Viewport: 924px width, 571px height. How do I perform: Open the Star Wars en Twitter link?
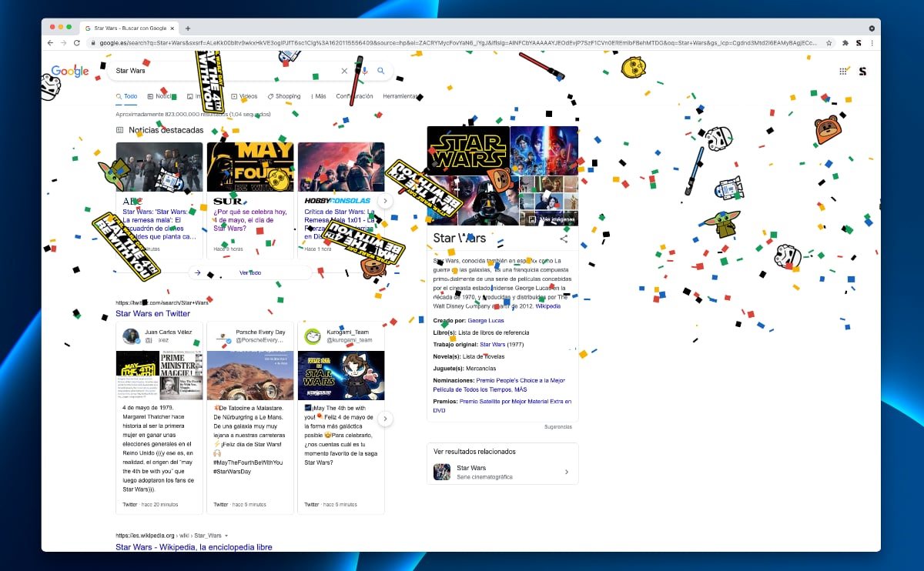[x=152, y=314]
